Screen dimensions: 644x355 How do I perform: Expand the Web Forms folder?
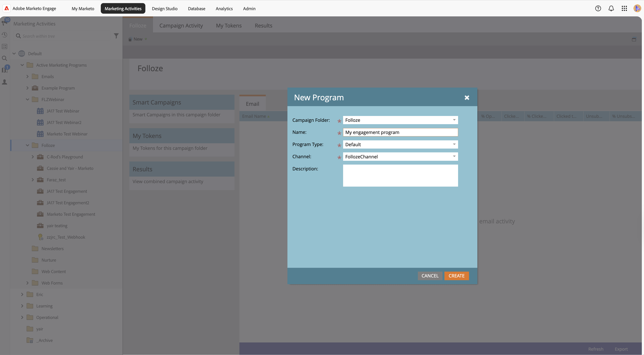pos(27,283)
